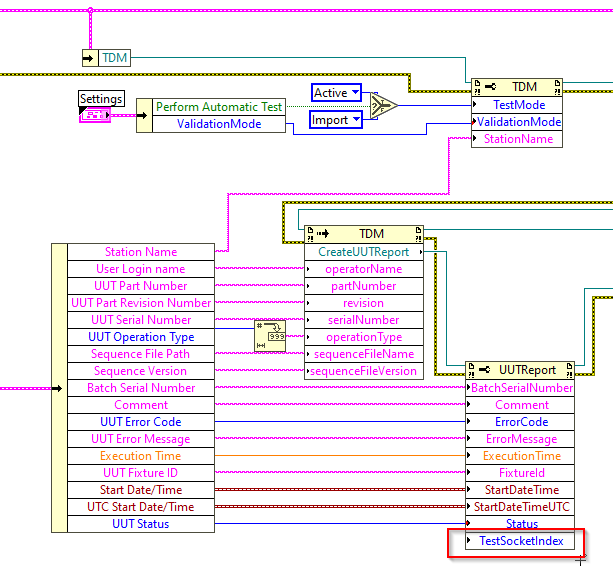Select the Number To Decimal String function
This screenshot has height=570, width=613.
[270, 336]
